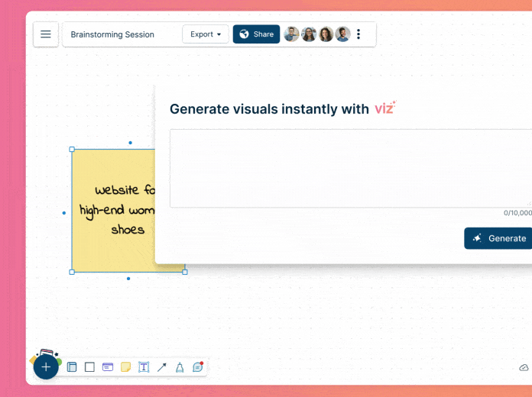Click the last collaborator avatar
The height and width of the screenshot is (397, 532).
coord(342,34)
